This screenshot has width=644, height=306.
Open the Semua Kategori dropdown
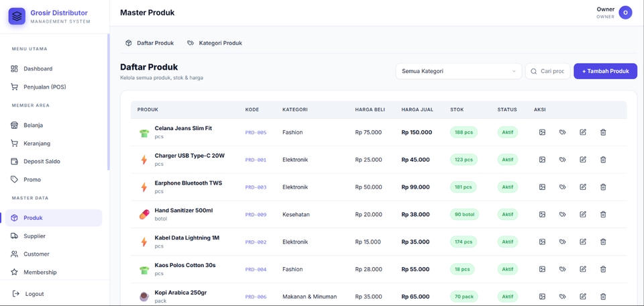pos(458,71)
